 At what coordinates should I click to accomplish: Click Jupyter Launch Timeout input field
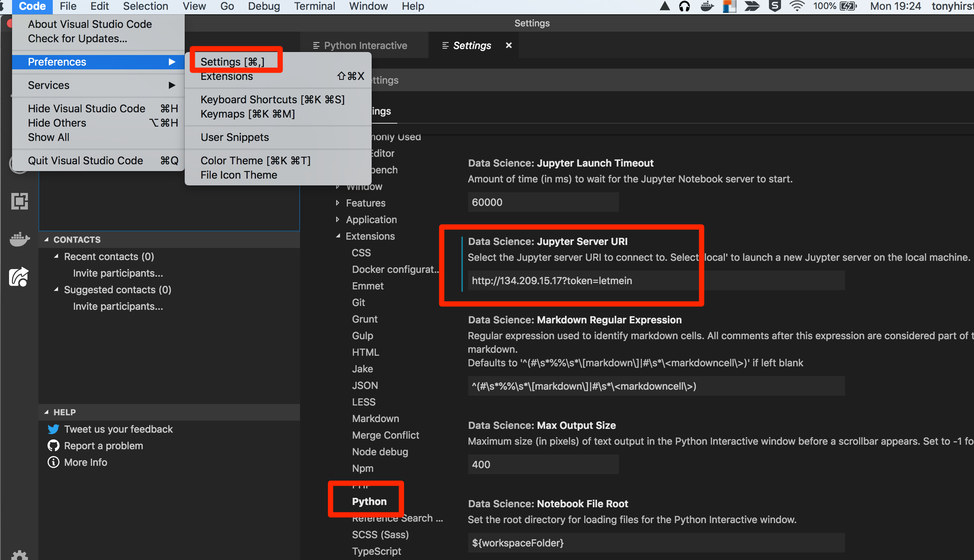(x=543, y=202)
